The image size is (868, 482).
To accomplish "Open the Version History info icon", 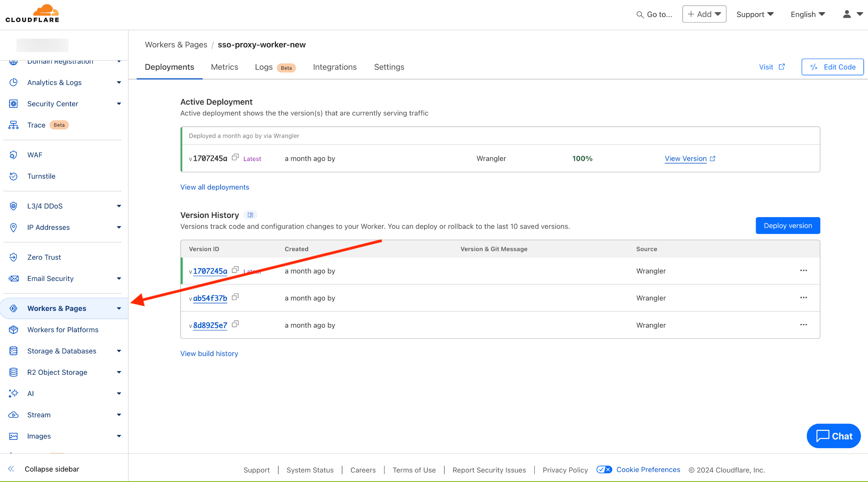I will pyautogui.click(x=250, y=215).
